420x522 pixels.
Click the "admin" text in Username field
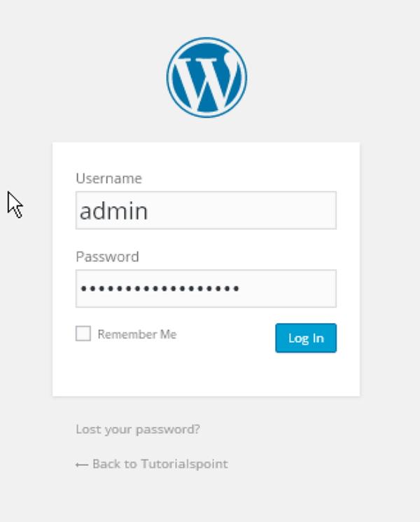(x=113, y=211)
